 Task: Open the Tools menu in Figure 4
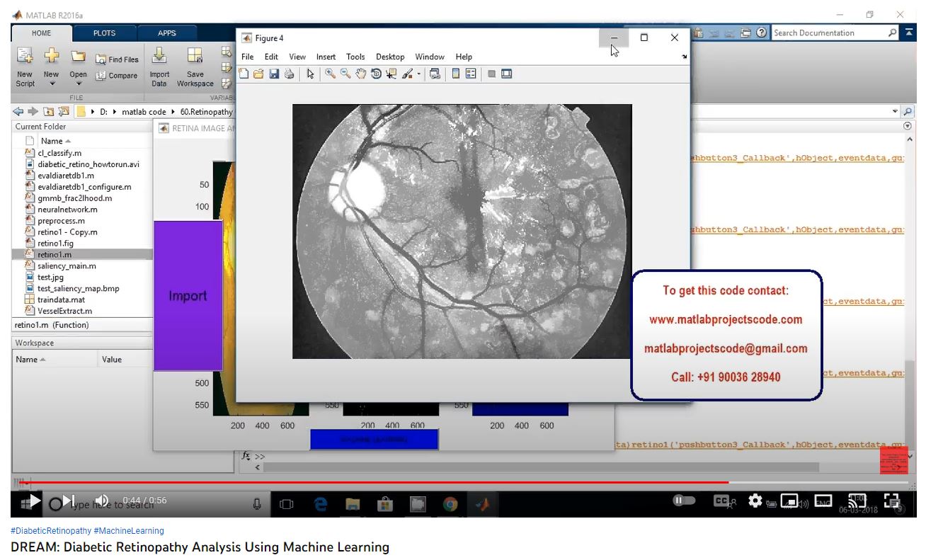pos(355,57)
